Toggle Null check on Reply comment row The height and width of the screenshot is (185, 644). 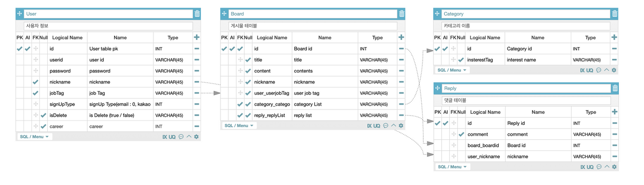461,134
